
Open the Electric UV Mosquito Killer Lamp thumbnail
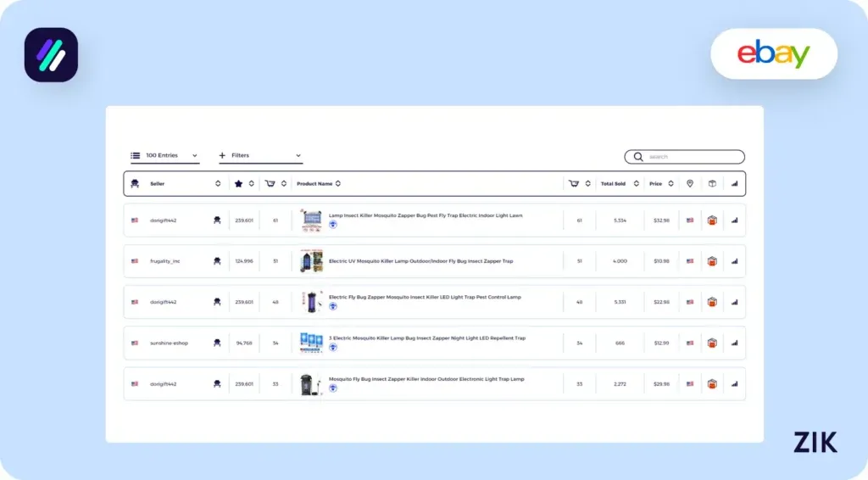[311, 261]
